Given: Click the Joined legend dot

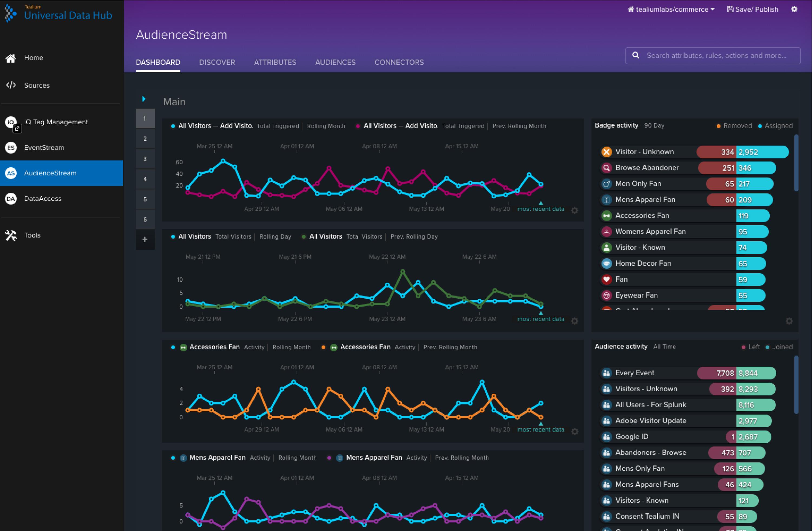Looking at the screenshot, I should [767, 347].
